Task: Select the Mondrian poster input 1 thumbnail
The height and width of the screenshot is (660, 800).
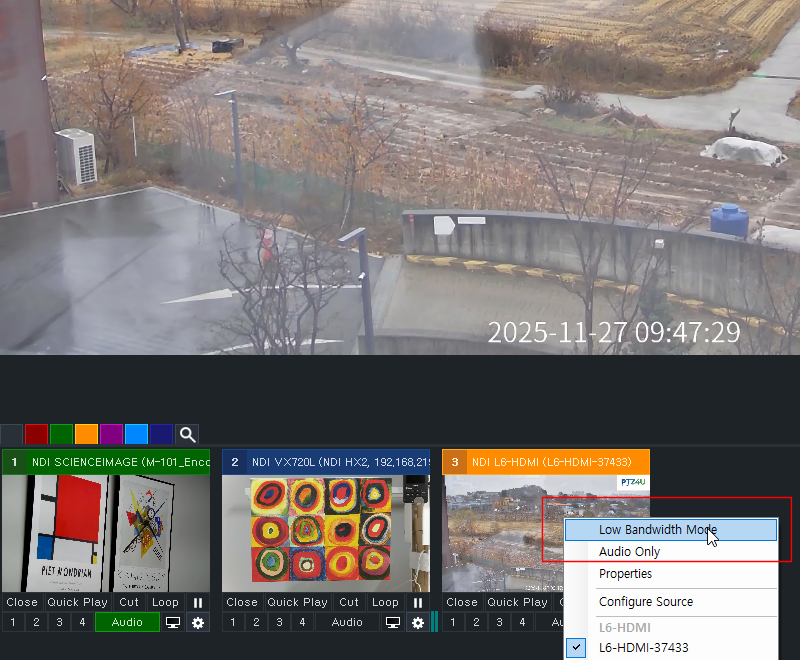Action: click(106, 534)
